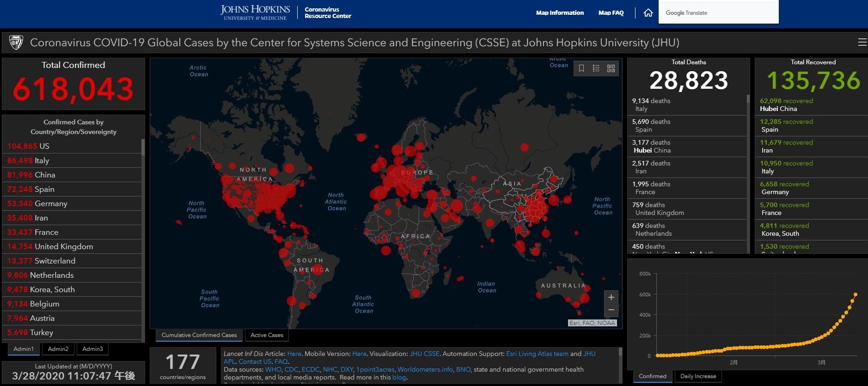Image resolution: width=868 pixels, height=386 pixels.
Task: Follow the WHO data source link
Action: [273, 369]
